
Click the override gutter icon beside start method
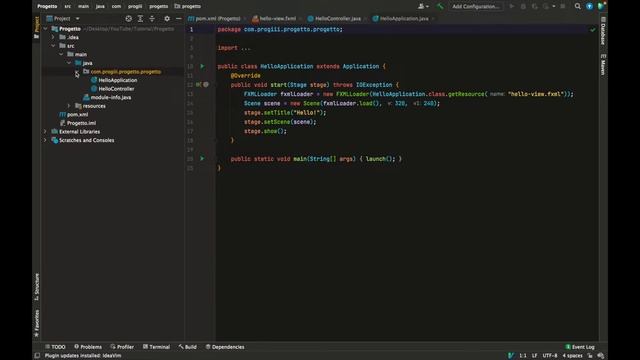click(x=198, y=84)
